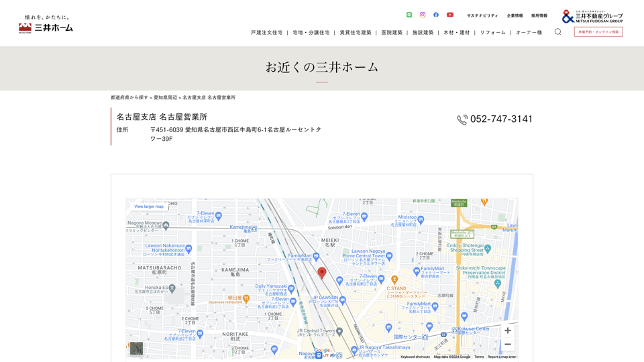
Task: Open the オーナー様 menu item
Action: point(529,32)
